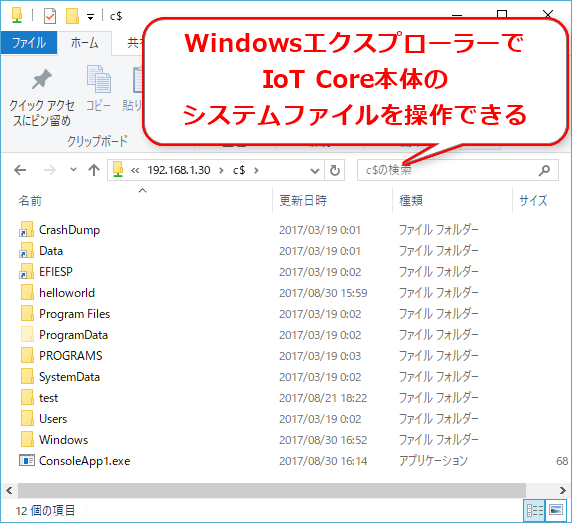
Task: Select the EFIESP folder icon
Action: (27, 271)
